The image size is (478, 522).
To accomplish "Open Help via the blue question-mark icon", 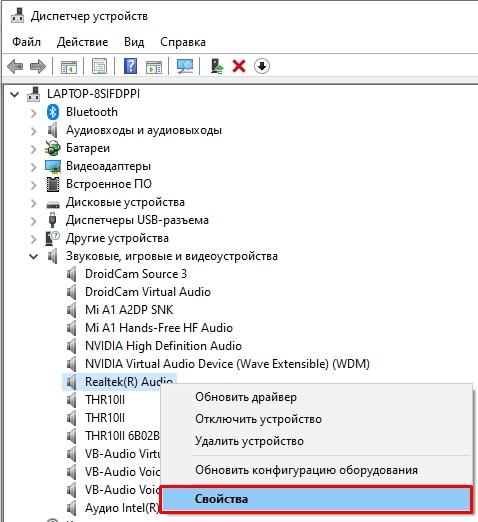I will tap(130, 66).
